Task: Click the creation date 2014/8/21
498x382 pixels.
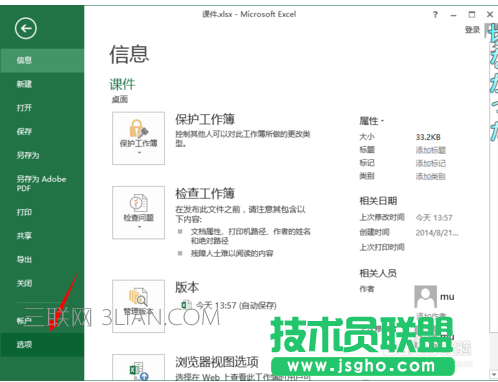Action: [437, 233]
